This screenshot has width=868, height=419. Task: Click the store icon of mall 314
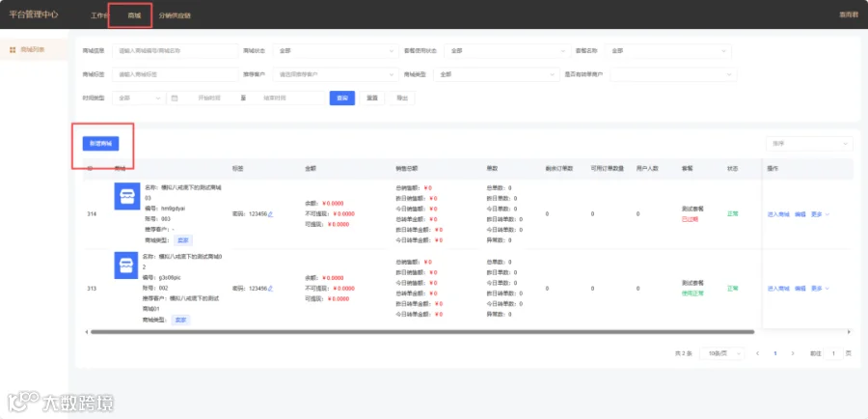tap(127, 197)
